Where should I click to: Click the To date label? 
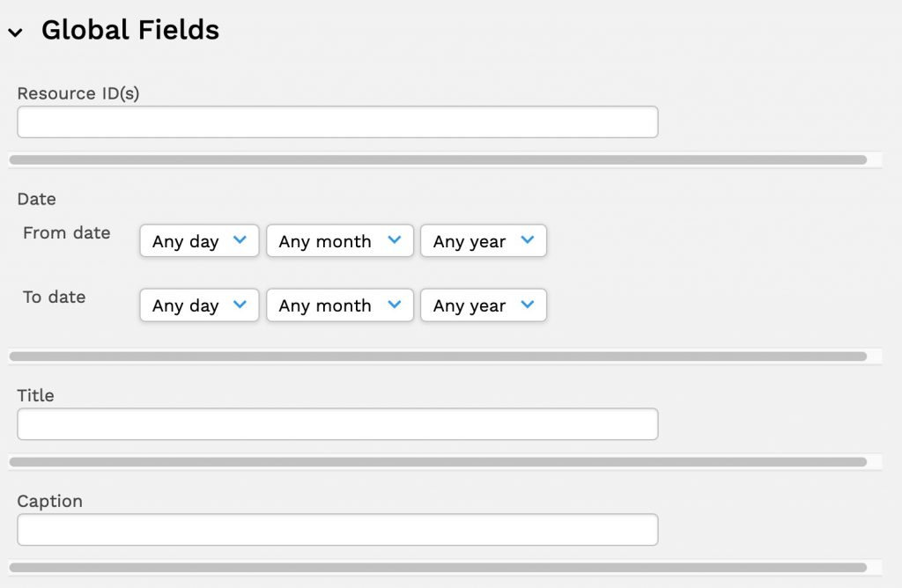[55, 298]
